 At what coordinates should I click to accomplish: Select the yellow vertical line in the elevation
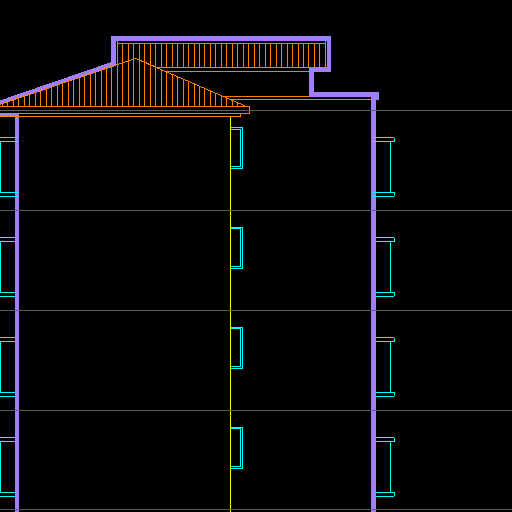[x=230, y=313]
